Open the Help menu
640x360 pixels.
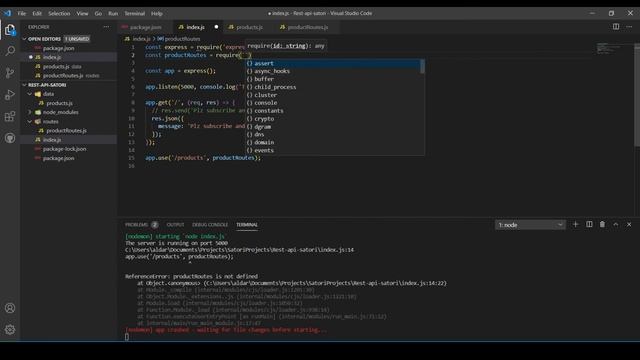pyautogui.click(x=157, y=13)
